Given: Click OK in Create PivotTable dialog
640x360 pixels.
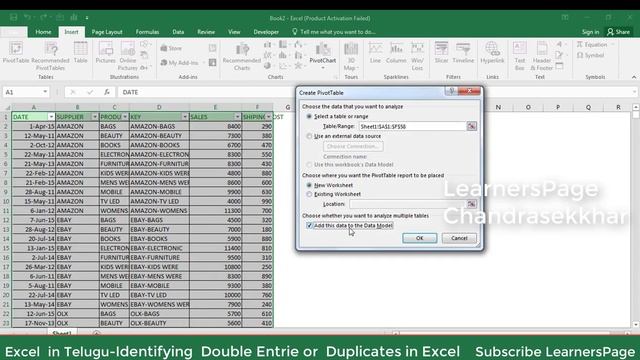Looking at the screenshot, I should [420, 238].
